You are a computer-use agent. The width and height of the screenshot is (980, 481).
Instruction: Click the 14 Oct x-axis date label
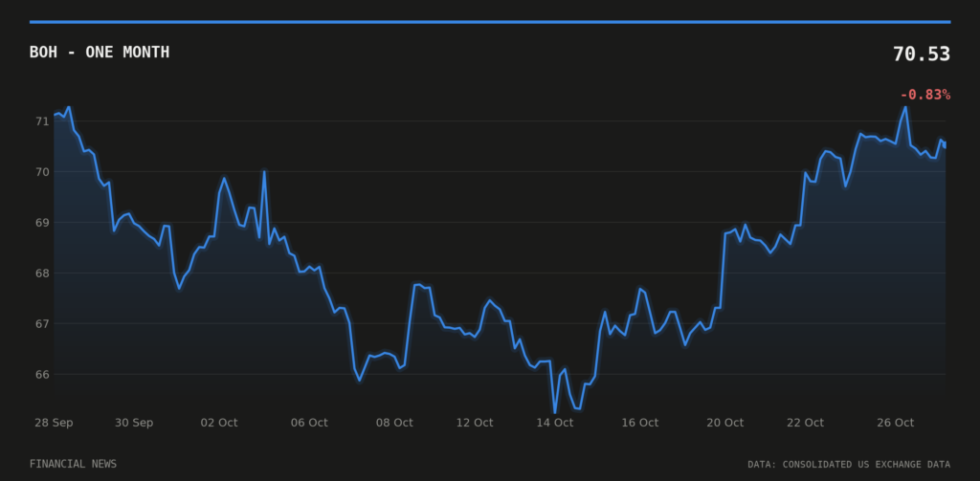tap(554, 423)
